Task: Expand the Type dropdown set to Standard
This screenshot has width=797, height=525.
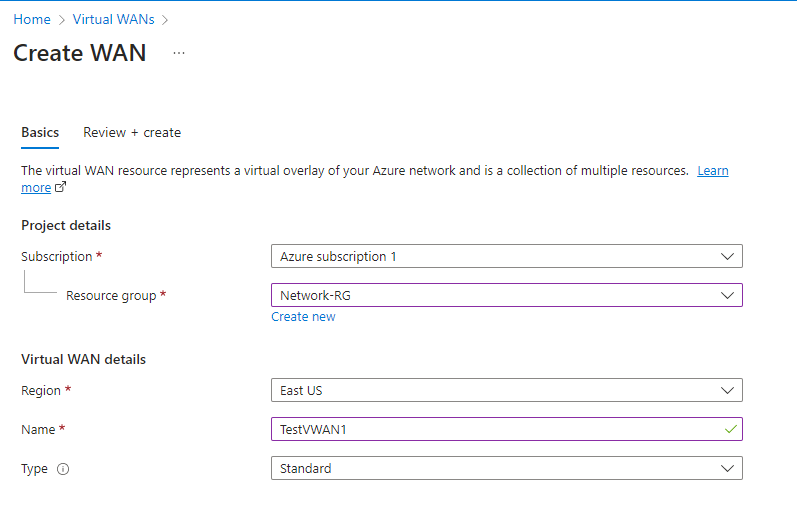Action: (x=506, y=468)
